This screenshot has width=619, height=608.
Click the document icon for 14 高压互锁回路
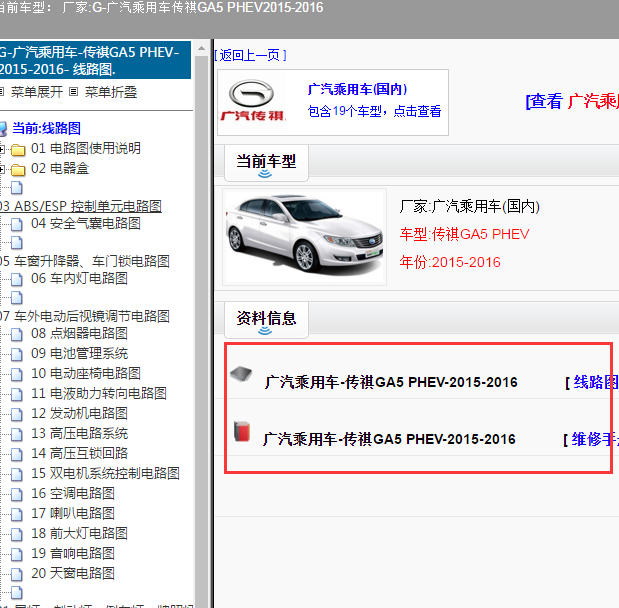pos(17,454)
